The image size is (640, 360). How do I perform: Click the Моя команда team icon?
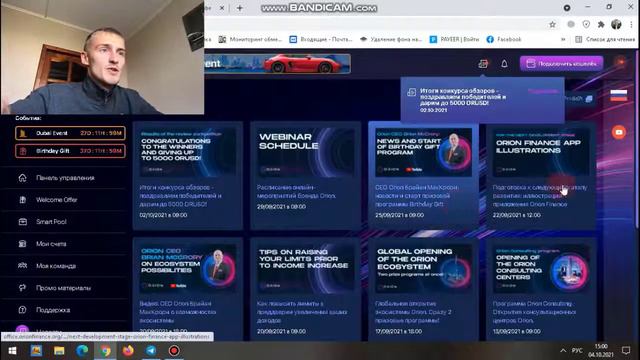click(x=22, y=266)
